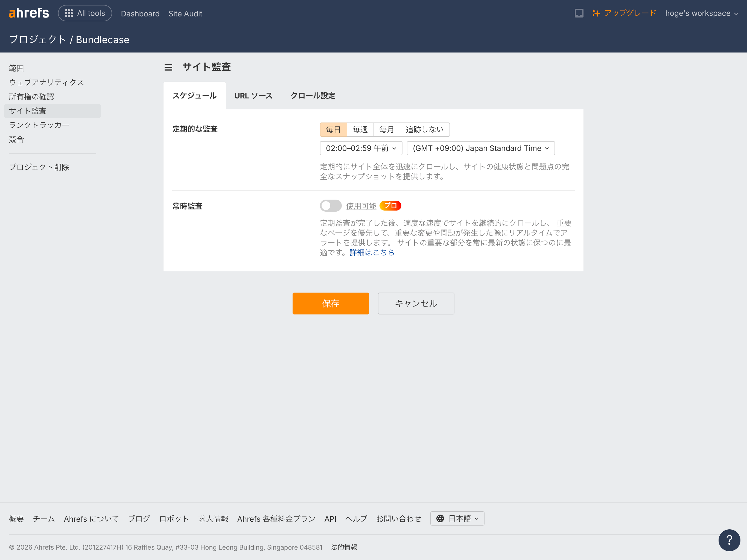Click the アップグレード sparkle icon

coord(596,13)
